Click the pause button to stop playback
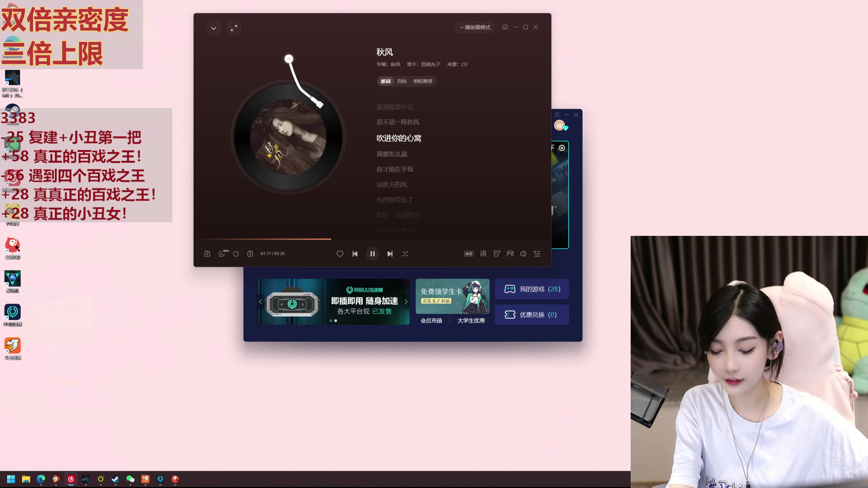 click(372, 253)
